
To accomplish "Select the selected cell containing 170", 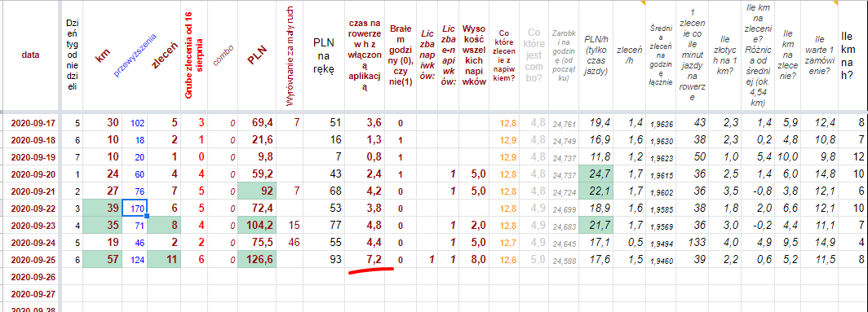I will 134,208.
